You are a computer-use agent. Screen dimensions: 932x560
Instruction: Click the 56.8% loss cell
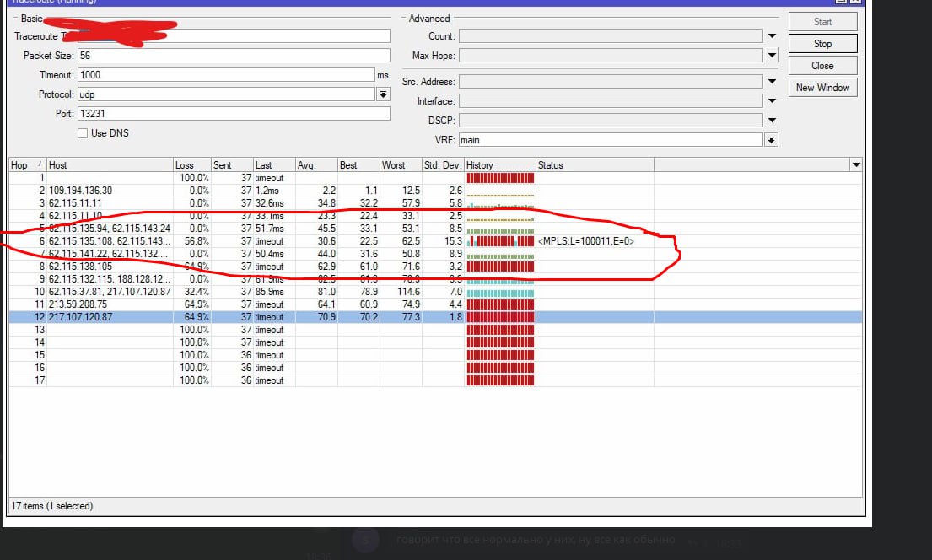[197, 241]
